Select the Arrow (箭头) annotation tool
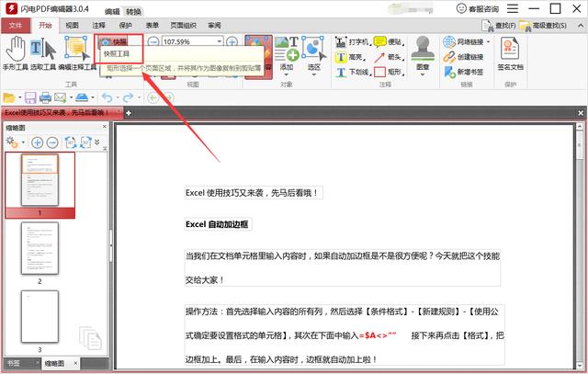The width and height of the screenshot is (588, 374). pyautogui.click(x=390, y=57)
